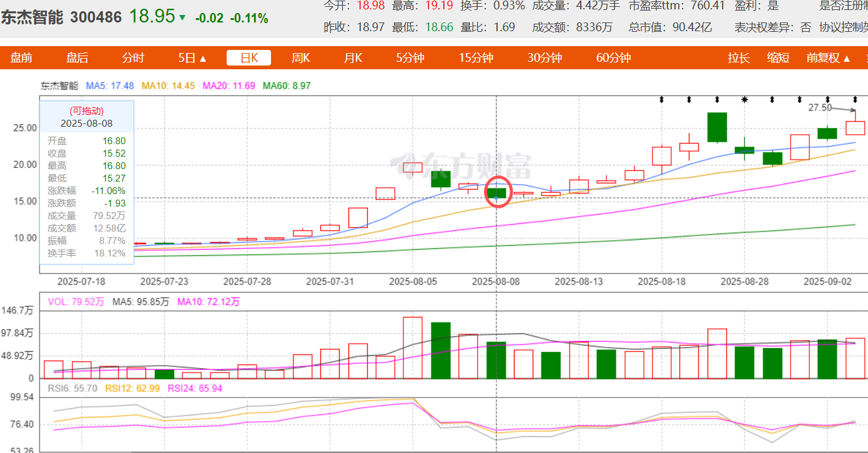
Task: Switch to the 盘前 pre-market tab
Action: click(x=21, y=58)
